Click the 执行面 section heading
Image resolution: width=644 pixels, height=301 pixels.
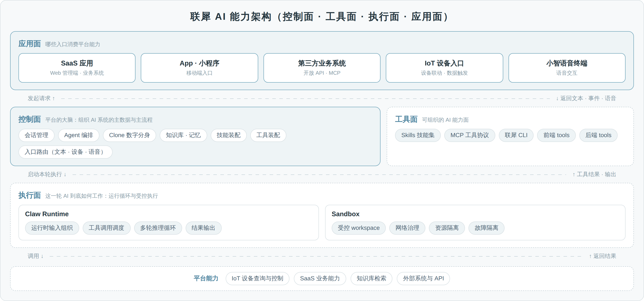coord(29,195)
